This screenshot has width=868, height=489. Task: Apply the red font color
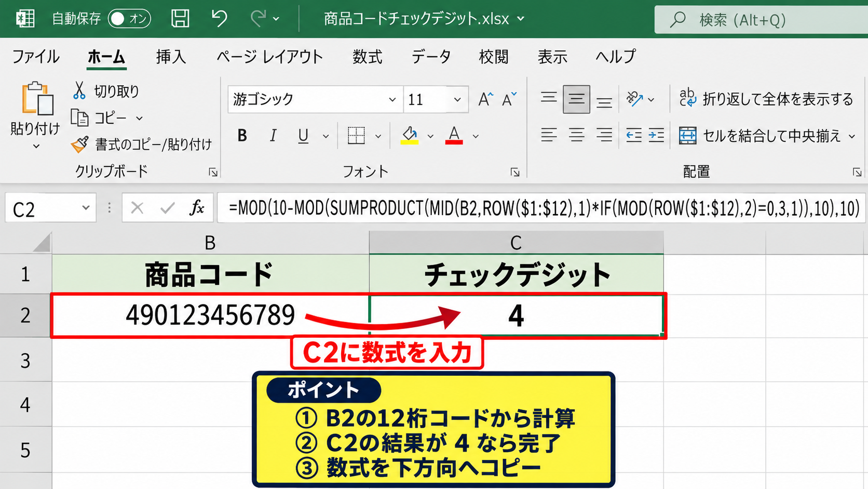click(454, 136)
